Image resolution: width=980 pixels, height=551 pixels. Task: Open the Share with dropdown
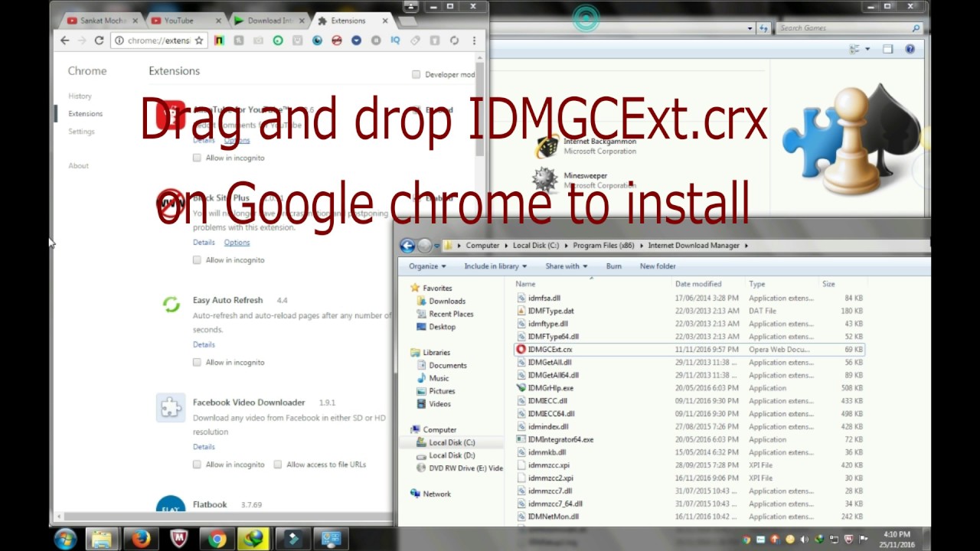(x=567, y=266)
